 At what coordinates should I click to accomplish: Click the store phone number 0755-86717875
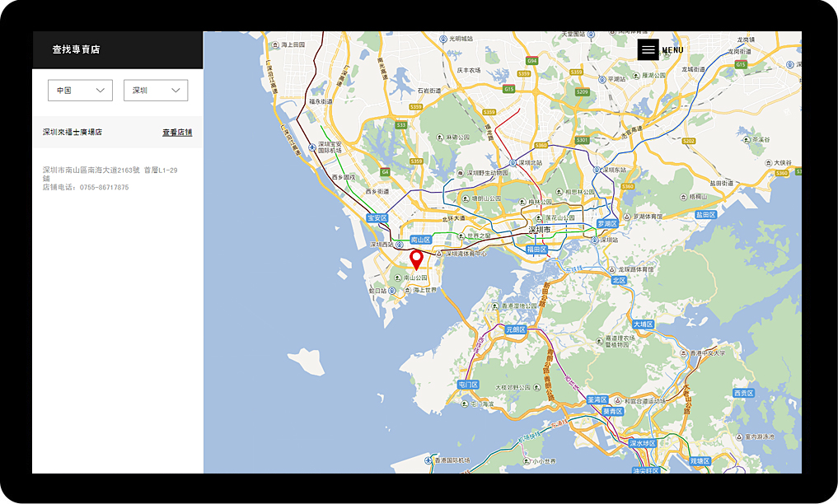(104, 188)
